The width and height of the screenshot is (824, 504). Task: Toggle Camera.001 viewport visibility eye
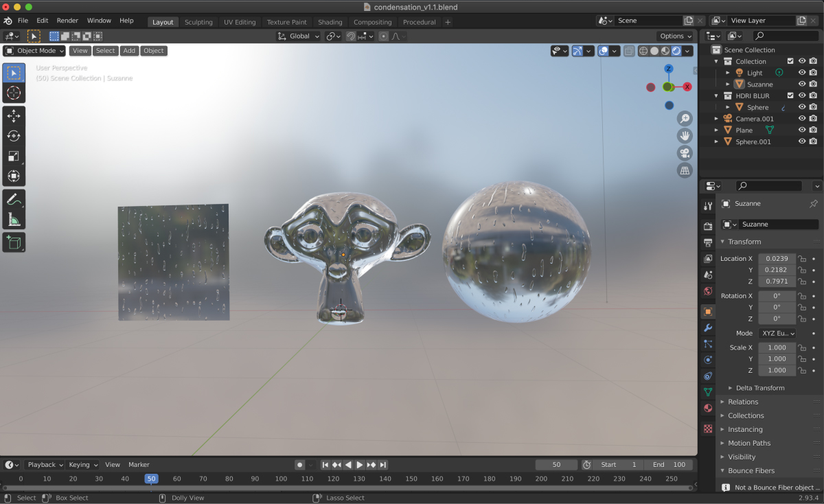(801, 119)
